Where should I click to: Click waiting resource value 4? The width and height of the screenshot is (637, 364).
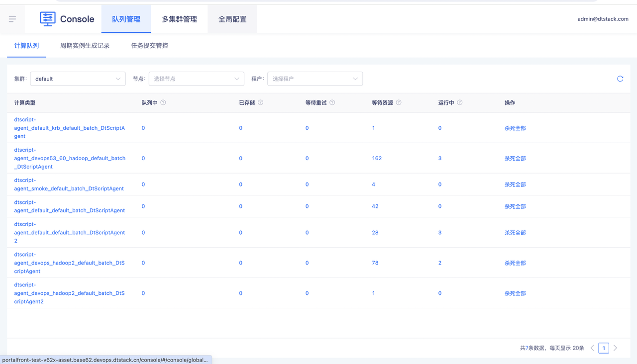coord(373,184)
